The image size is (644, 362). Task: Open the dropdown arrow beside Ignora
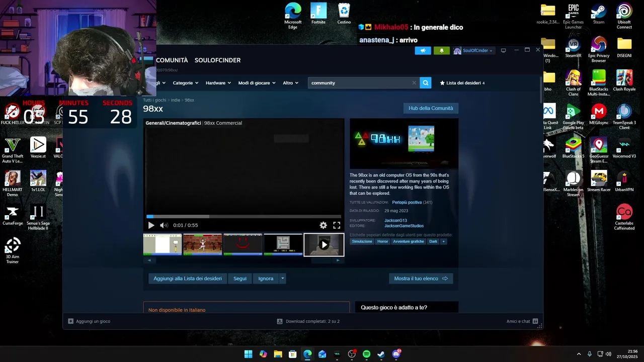tap(283, 279)
